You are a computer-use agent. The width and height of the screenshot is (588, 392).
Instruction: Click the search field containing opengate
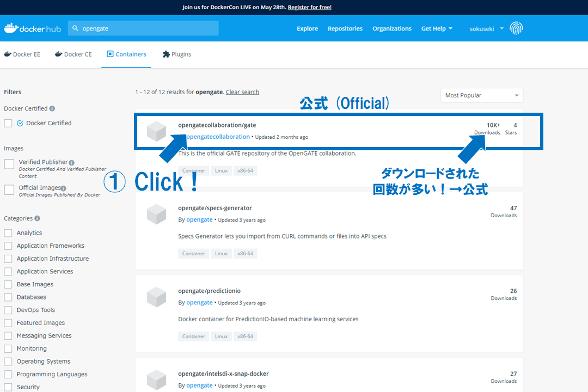[x=143, y=28]
